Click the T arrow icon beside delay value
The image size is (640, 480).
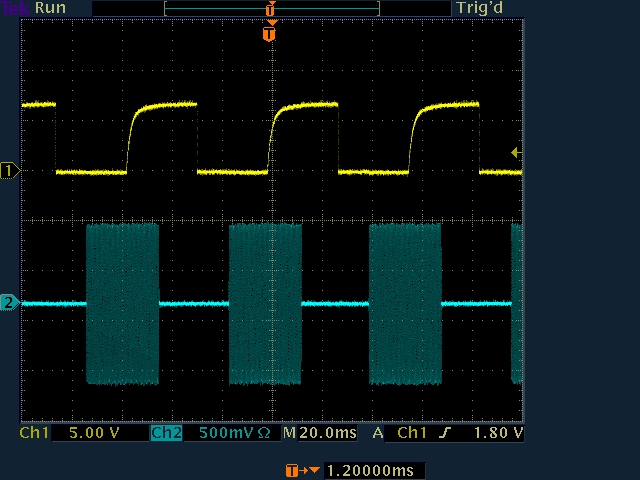tap(302, 471)
